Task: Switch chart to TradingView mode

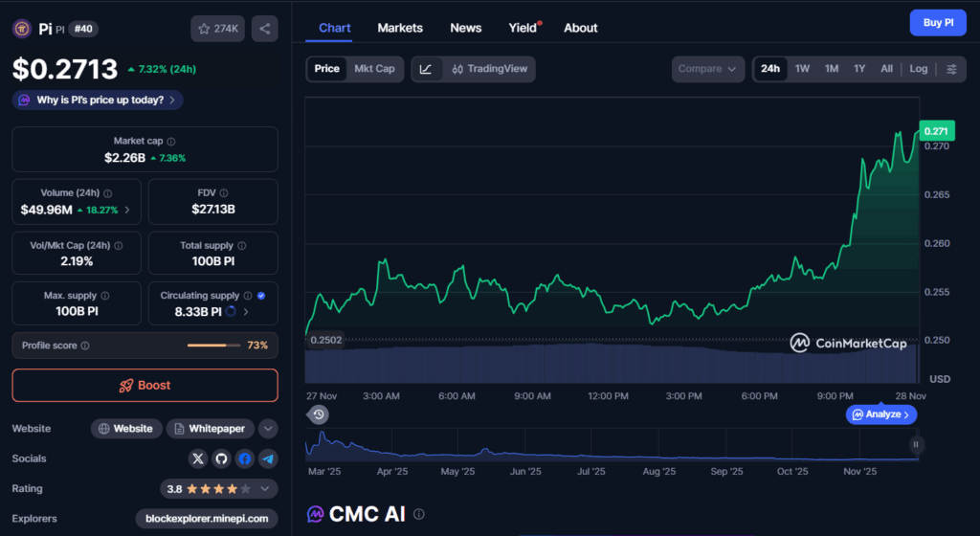Action: (x=489, y=69)
